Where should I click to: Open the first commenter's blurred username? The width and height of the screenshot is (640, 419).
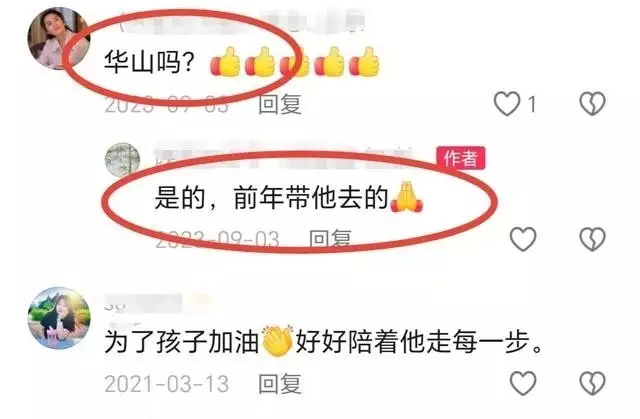point(243,22)
